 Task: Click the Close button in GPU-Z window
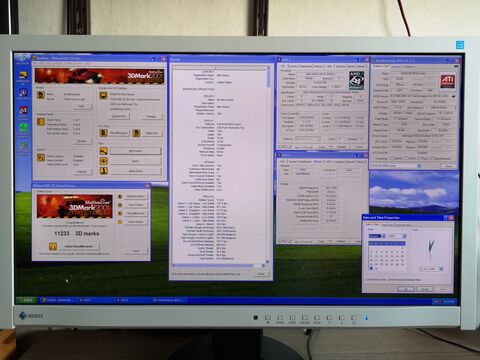tap(449, 166)
